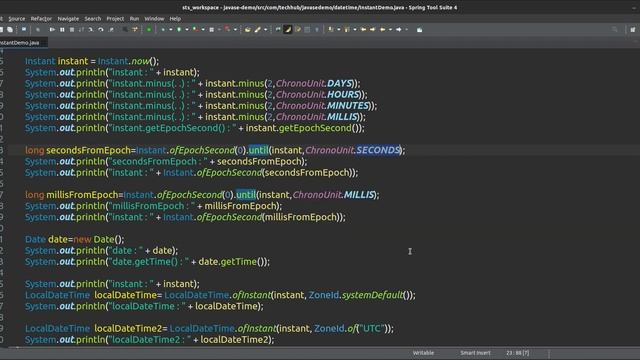The image size is (640, 360).
Task: Toggle the highlighted Mark Occurrences button
Action: [288, 29]
